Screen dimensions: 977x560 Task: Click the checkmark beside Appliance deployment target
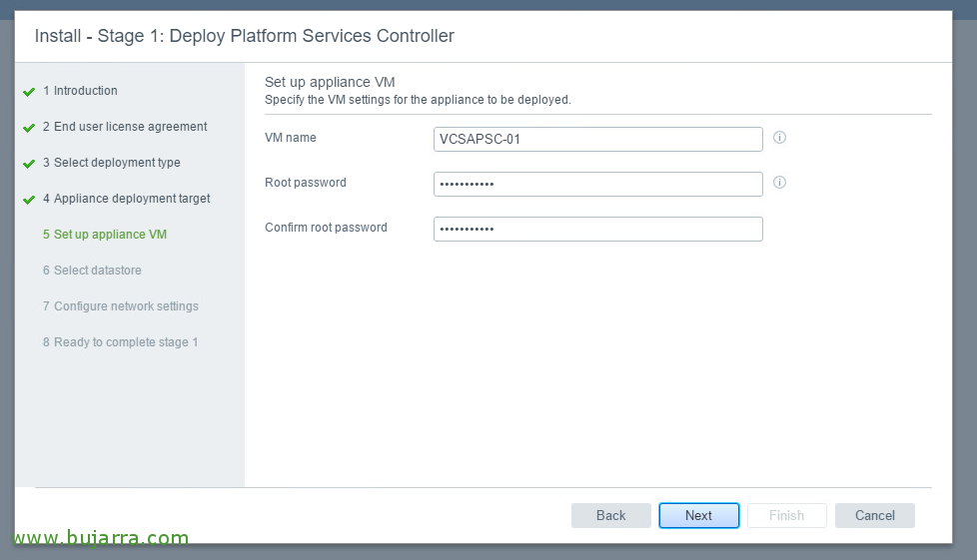coord(29,200)
